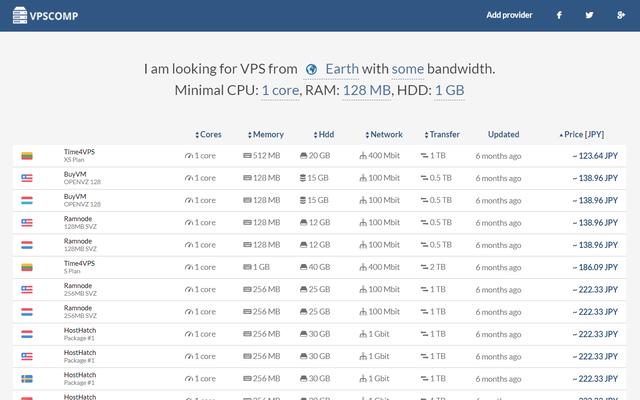The image size is (640, 400).
Task: Click the Lithuanian flag on Time4VPS S Plan row
Action: coord(27,267)
